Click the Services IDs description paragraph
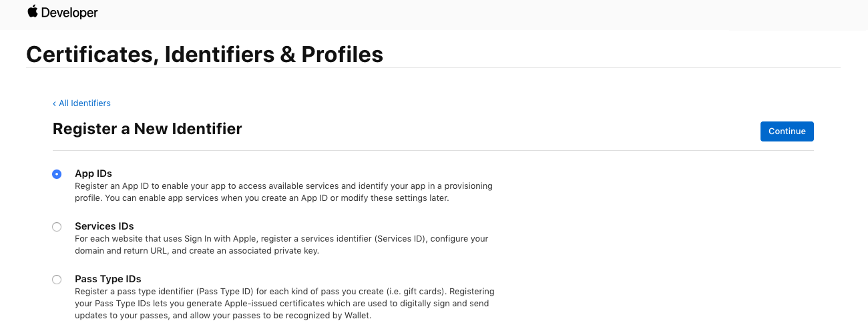The image size is (868, 329). click(x=282, y=245)
